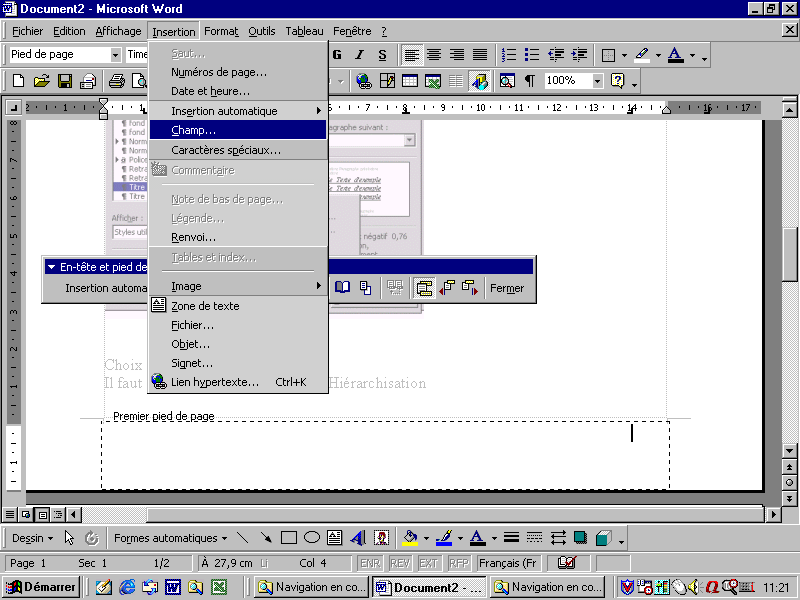Click the Insert WordArt icon

point(357,538)
